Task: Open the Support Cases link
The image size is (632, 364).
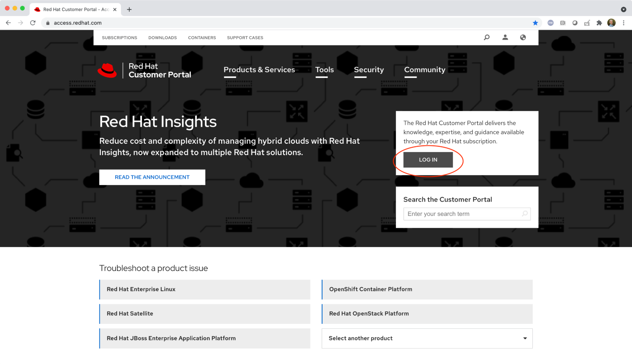Action: [x=245, y=38]
